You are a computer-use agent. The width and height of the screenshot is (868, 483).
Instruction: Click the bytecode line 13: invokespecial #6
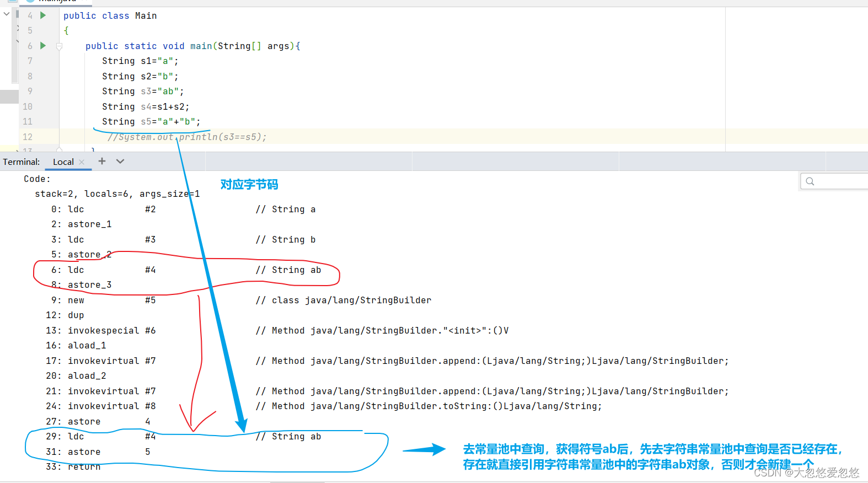(277, 330)
